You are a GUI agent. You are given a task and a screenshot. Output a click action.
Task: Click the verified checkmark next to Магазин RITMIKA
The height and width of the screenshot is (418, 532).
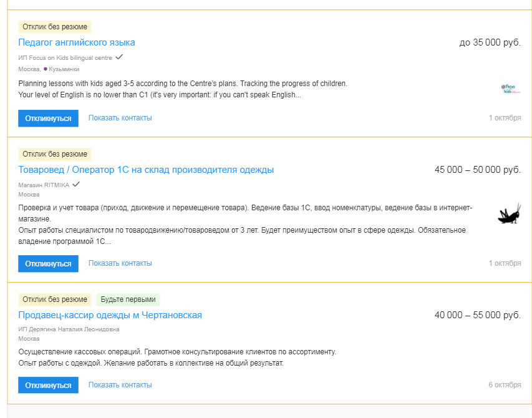click(76, 184)
